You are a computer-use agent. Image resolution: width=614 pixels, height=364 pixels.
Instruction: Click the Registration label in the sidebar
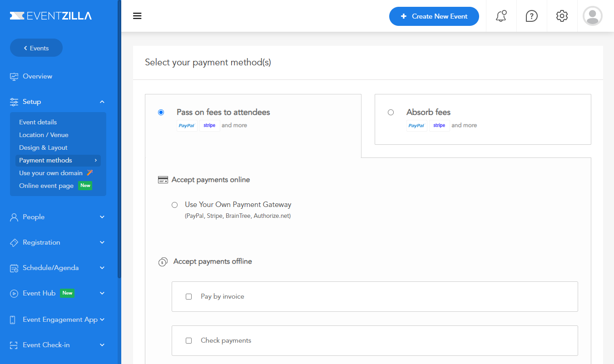41,242
